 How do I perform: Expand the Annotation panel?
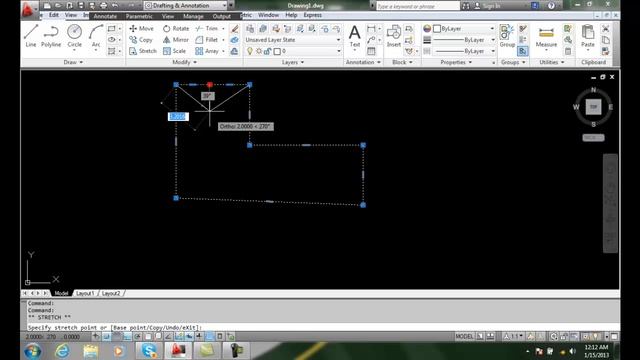(x=363, y=62)
